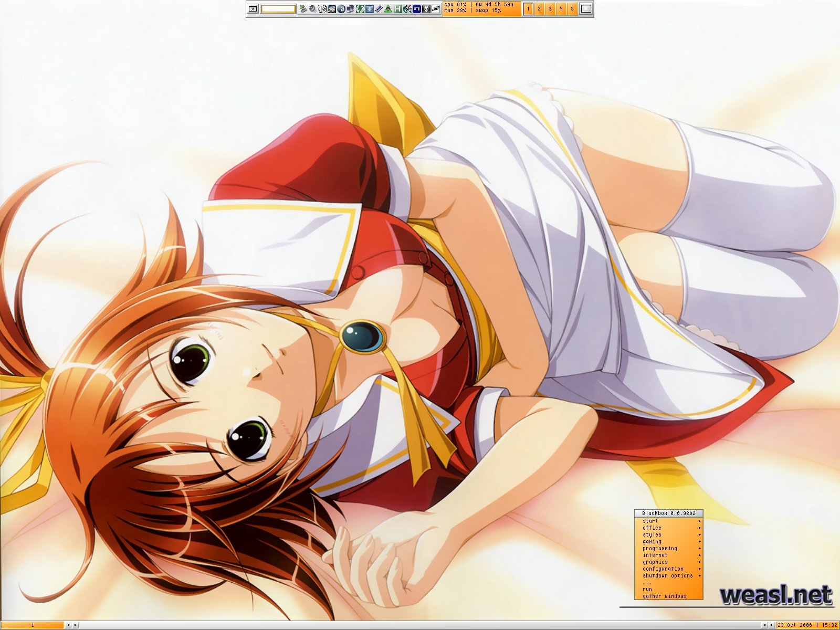This screenshot has width=840, height=630.
Task: Click right arrow next to the bottom clock
Action: coord(771,625)
